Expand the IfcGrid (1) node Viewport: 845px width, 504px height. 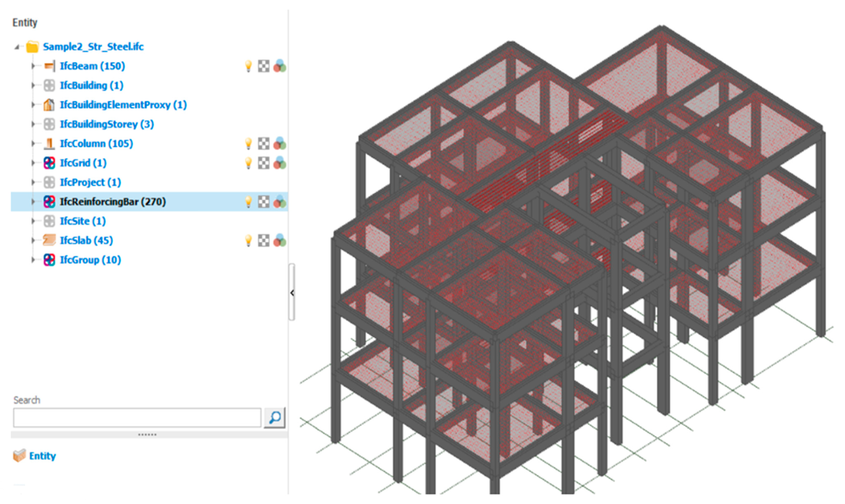coord(33,163)
